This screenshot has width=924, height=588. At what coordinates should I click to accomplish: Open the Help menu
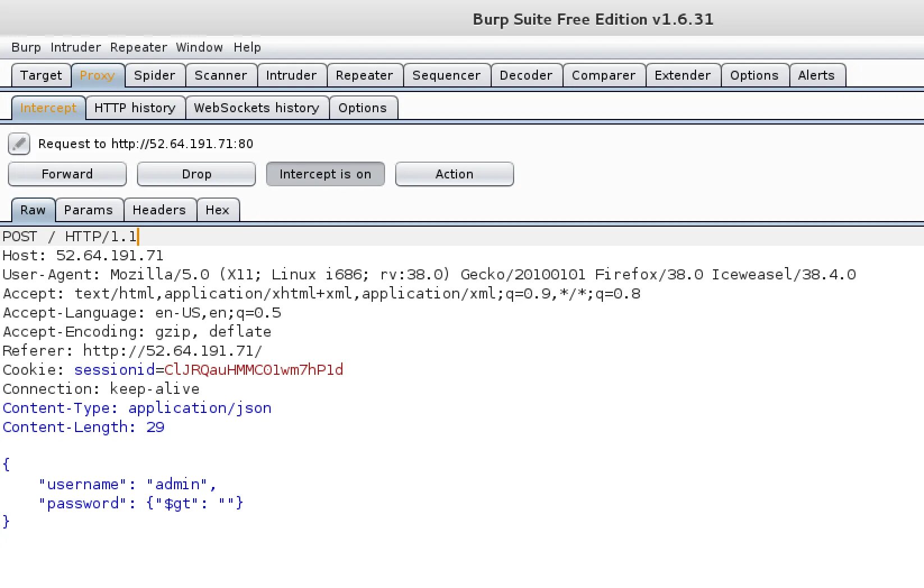click(x=247, y=47)
